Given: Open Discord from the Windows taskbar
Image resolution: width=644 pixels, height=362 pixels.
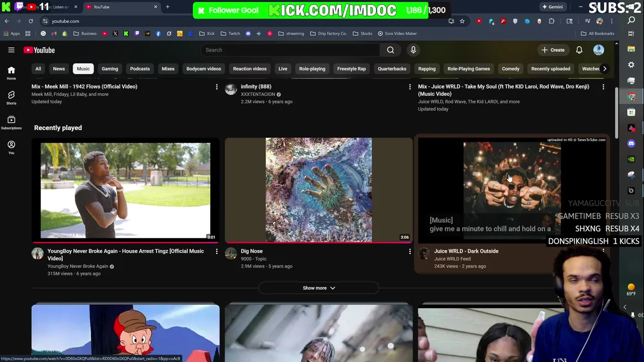Looking at the screenshot, I should coord(631,143).
